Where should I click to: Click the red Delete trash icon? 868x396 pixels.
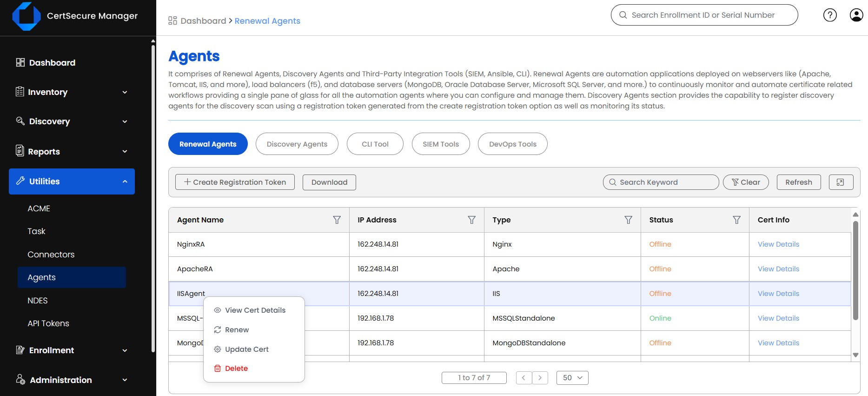point(217,369)
